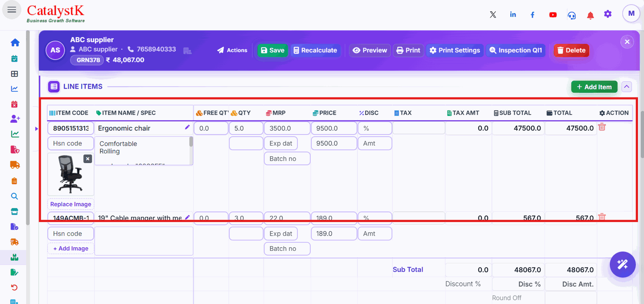Print the document
Screen dimensions: 644x304
click(x=408, y=50)
